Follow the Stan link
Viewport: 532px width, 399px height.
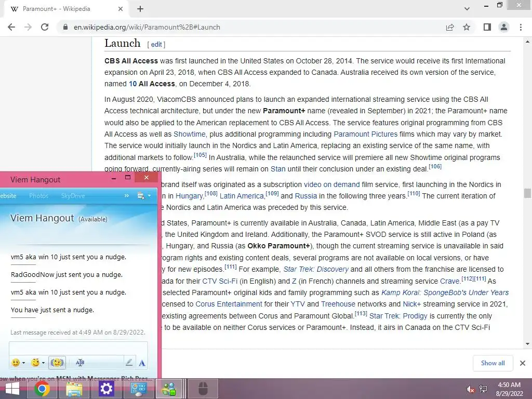pos(278,169)
